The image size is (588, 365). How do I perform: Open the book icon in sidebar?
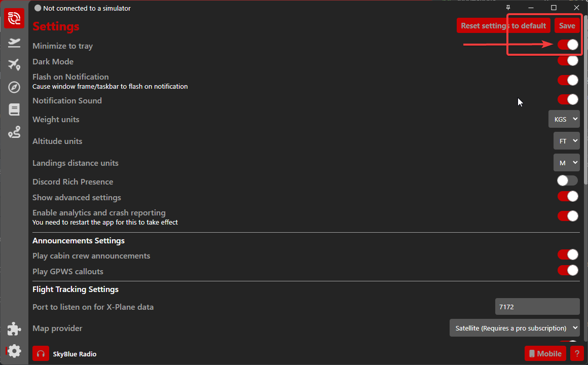[14, 109]
